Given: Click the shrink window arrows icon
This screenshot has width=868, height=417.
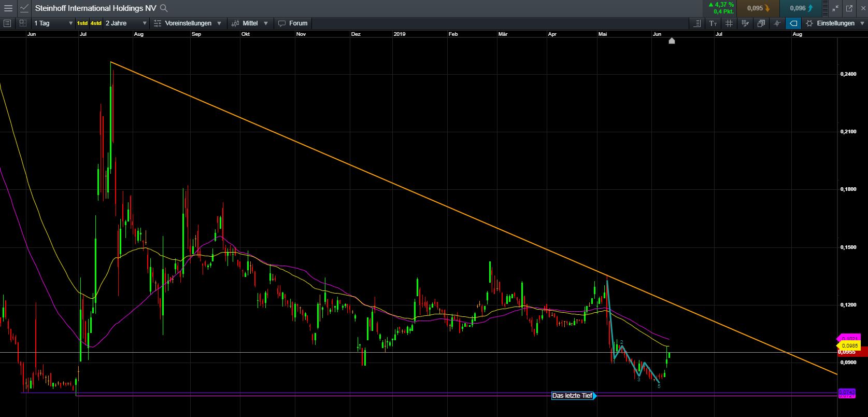Looking at the screenshot, I should 835,8.
